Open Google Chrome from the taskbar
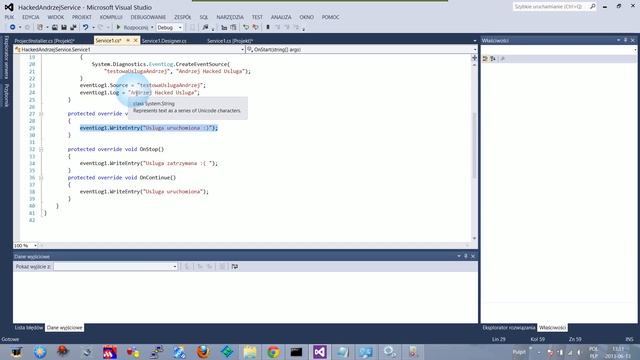Screen dimensions: 640x360 [x=273, y=352]
